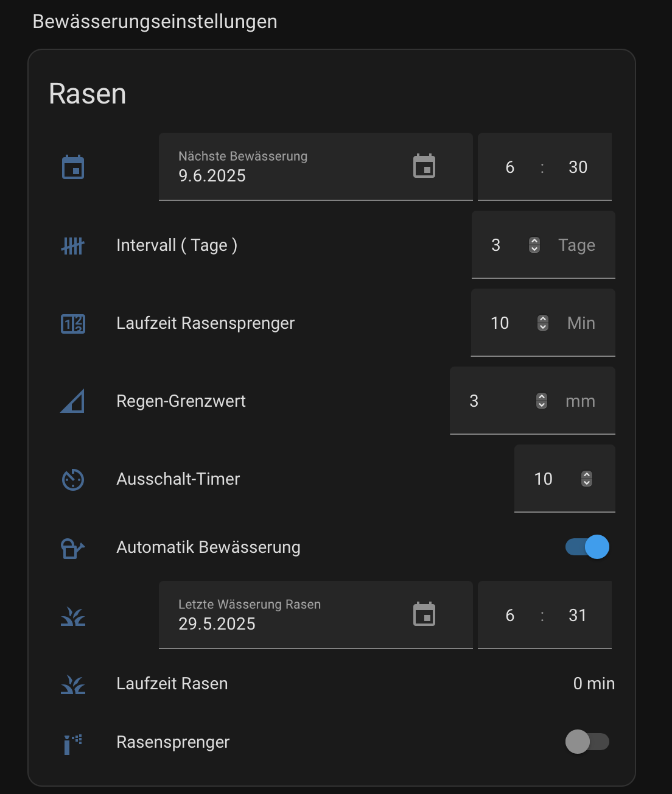Click the watering can icon for Automatik Bewässerung
Viewport: 672px width, 794px height.
pyautogui.click(x=73, y=547)
